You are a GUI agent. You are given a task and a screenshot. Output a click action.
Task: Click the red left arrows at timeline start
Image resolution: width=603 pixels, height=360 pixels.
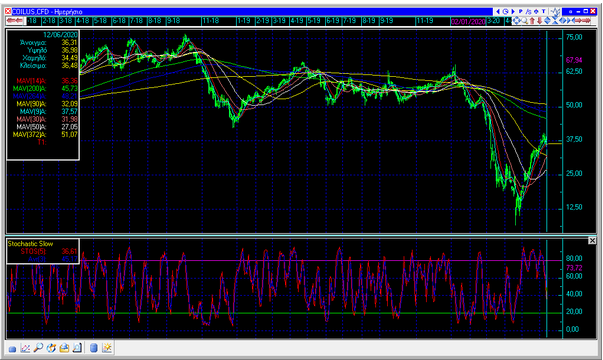point(15,20)
